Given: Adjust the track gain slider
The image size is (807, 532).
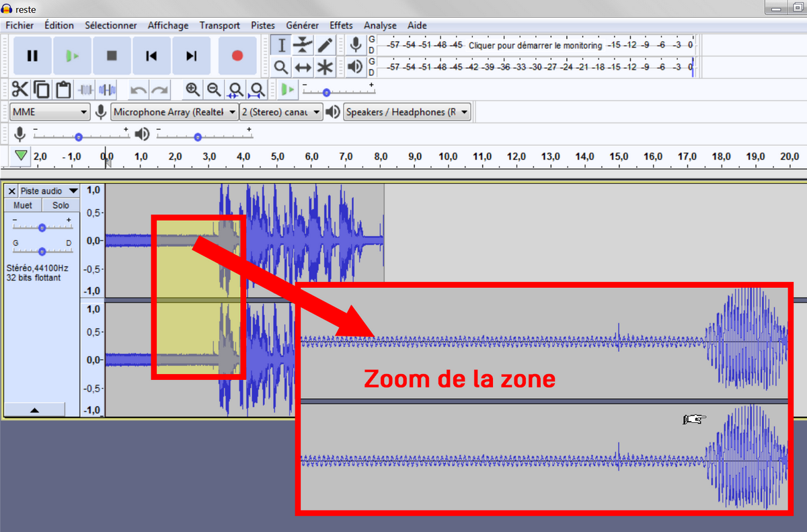Looking at the screenshot, I should click(42, 227).
